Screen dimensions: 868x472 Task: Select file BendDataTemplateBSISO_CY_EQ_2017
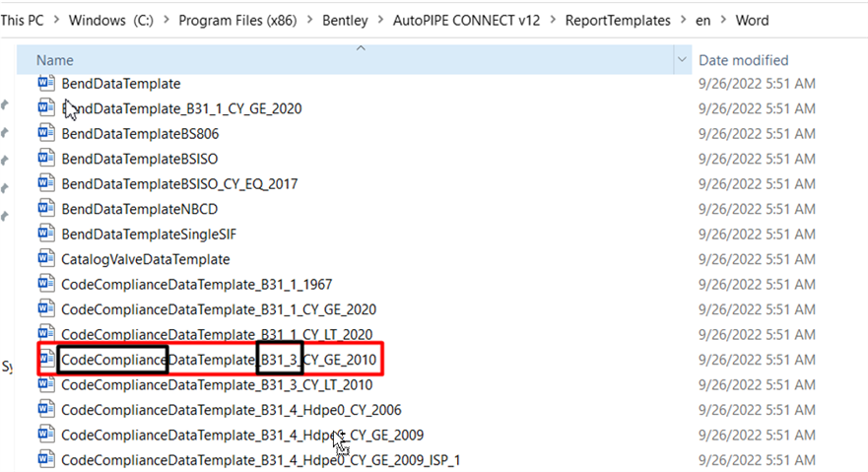coord(179,183)
